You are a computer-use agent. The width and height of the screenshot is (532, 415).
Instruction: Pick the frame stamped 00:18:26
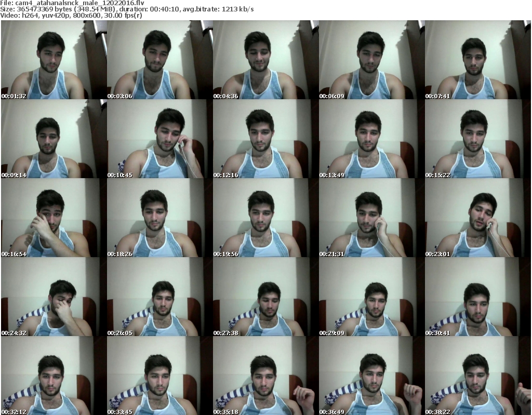click(160, 218)
